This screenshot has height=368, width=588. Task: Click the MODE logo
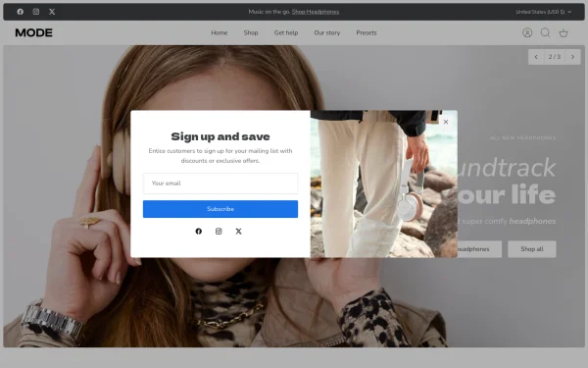tap(33, 33)
